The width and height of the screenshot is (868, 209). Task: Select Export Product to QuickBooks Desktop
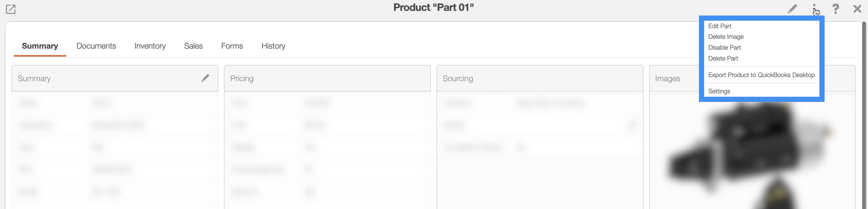pyautogui.click(x=761, y=75)
